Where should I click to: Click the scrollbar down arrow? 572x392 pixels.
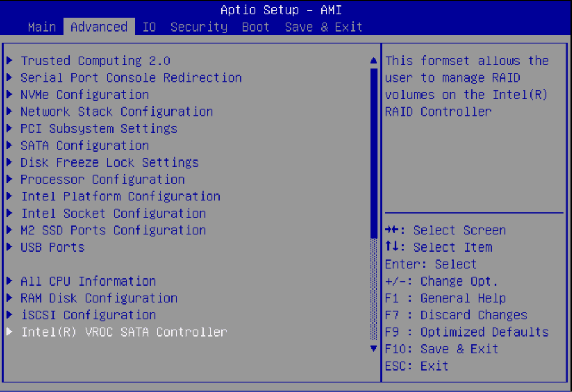point(373,349)
